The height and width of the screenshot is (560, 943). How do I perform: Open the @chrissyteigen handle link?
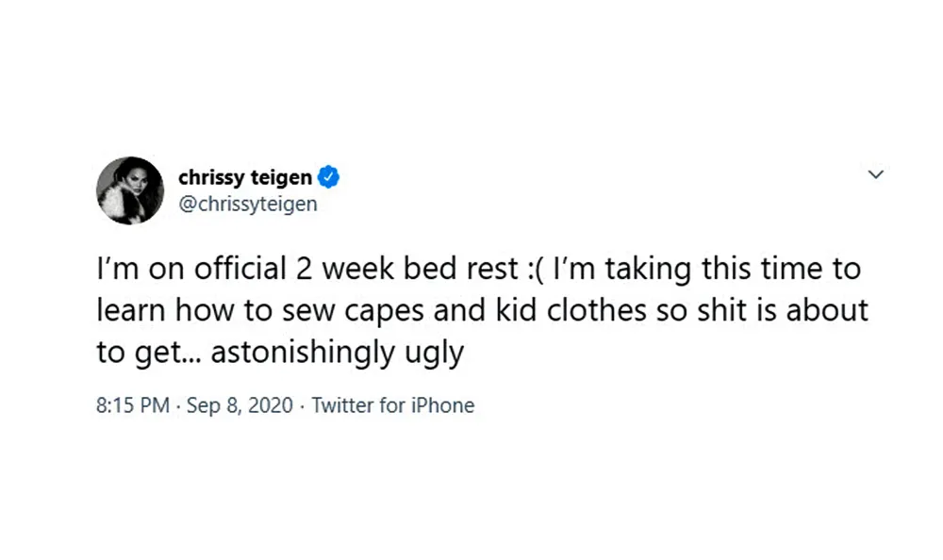tap(249, 204)
